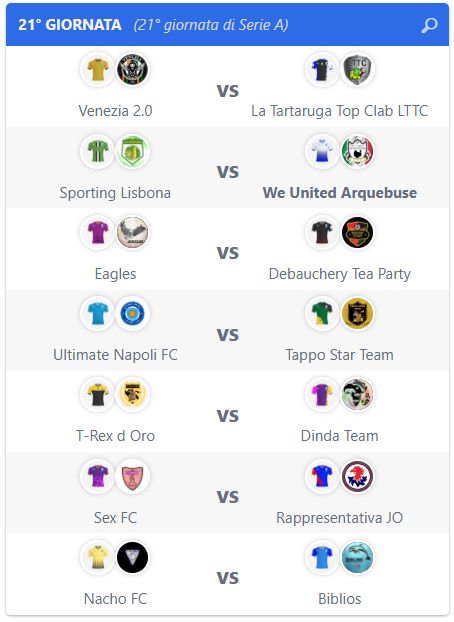Click the 21° GIORNATA header title
This screenshot has height=622, width=454.
[x=70, y=25]
